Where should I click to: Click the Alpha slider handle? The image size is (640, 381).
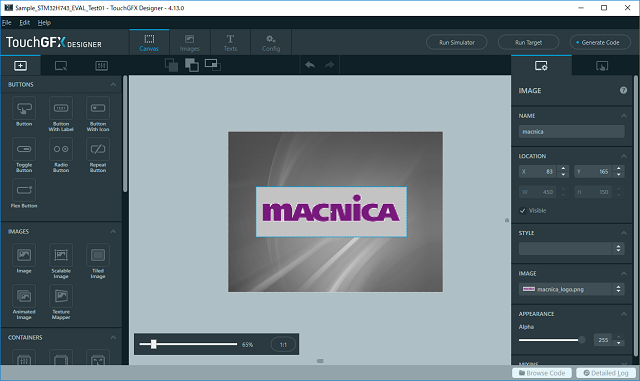tap(582, 340)
